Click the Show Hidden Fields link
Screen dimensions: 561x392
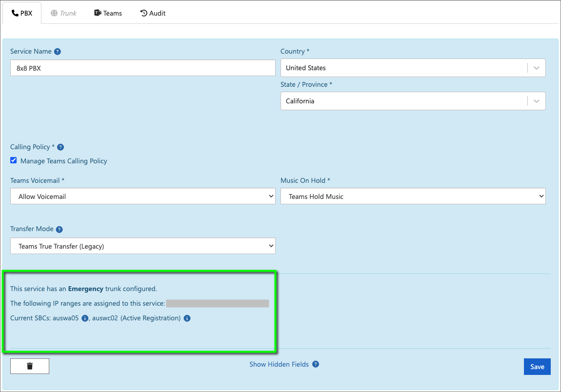point(279,364)
